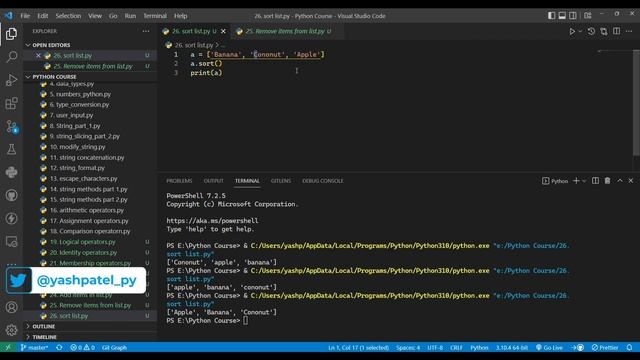
Task: Maximize the panel with up chevron
Action: click(620, 180)
